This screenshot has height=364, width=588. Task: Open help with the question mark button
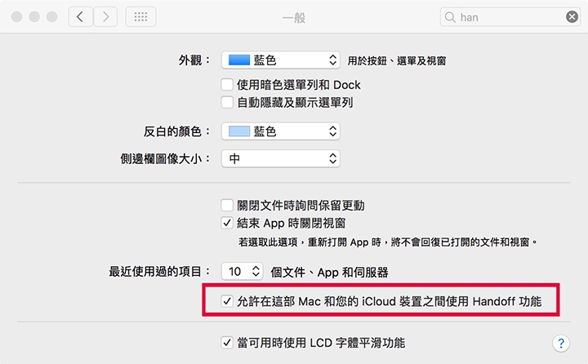click(x=560, y=343)
